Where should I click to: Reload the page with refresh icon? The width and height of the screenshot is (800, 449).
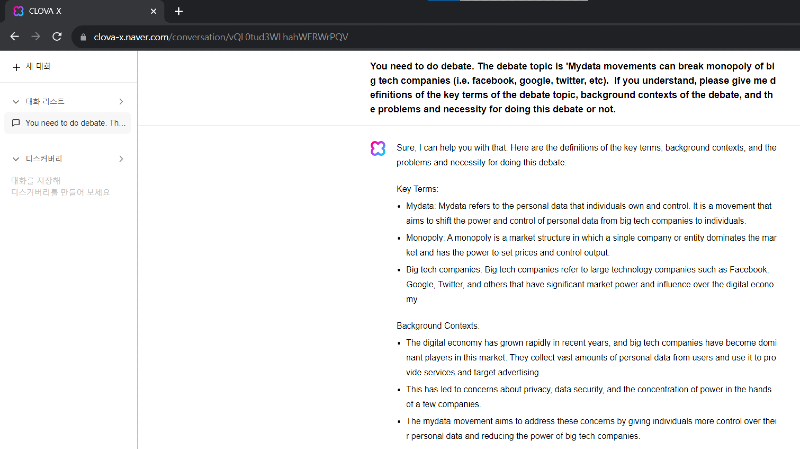point(57,36)
